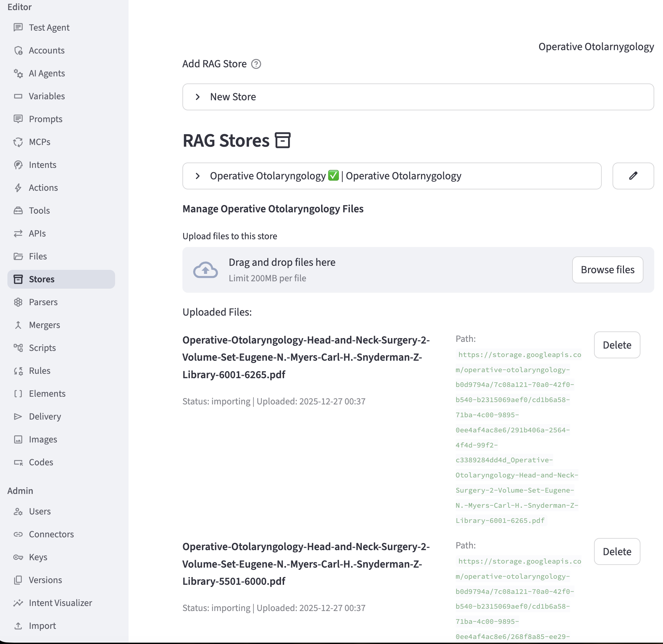The image size is (663, 644).
Task: Open the Keys admin page
Action: point(38,557)
